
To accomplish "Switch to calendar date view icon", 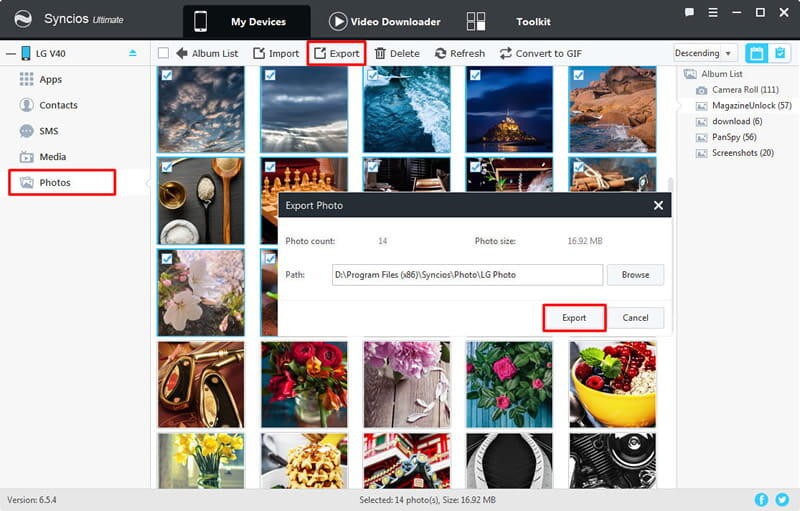I will pos(757,53).
